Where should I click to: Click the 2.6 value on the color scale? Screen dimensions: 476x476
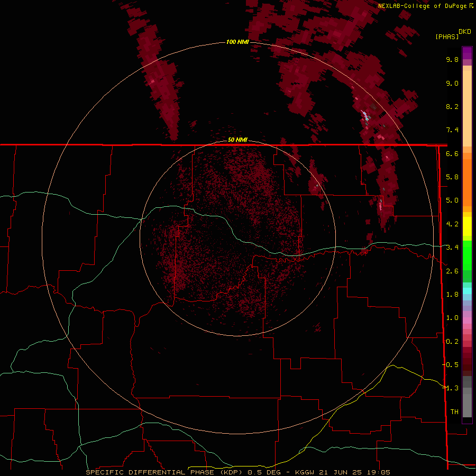pos(452,271)
